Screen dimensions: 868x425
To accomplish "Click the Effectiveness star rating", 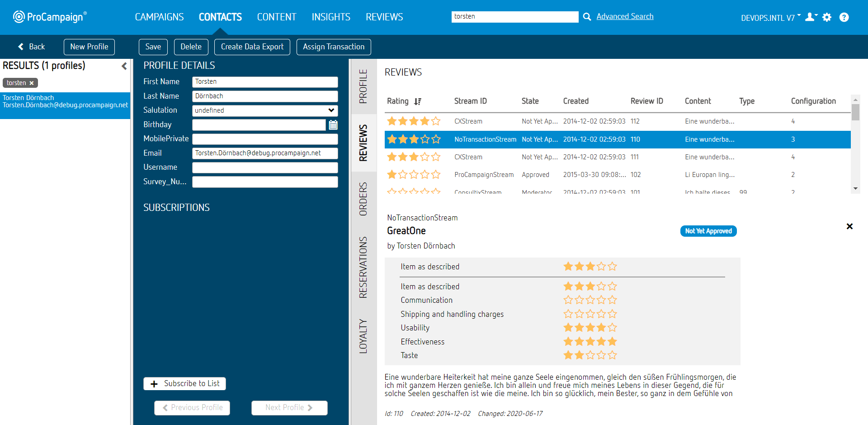I will pyautogui.click(x=590, y=342).
